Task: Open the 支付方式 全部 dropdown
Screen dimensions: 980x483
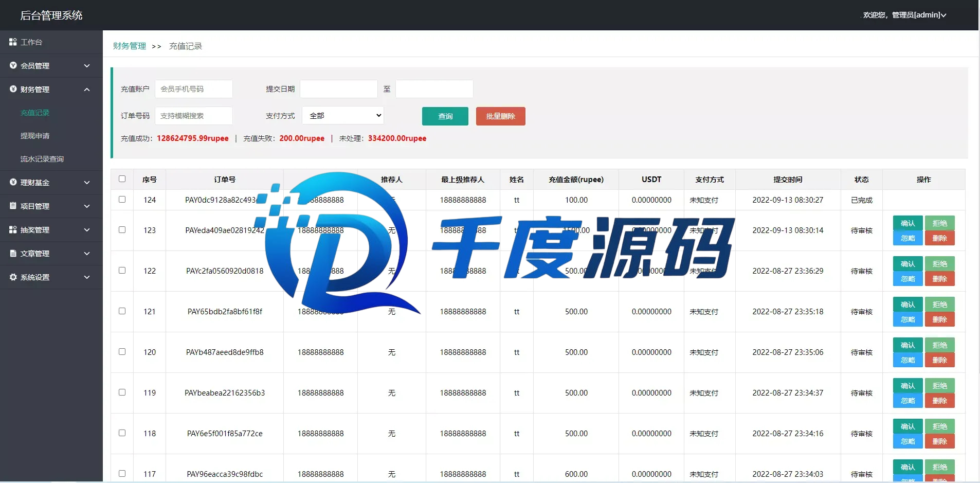Action: pyautogui.click(x=343, y=116)
